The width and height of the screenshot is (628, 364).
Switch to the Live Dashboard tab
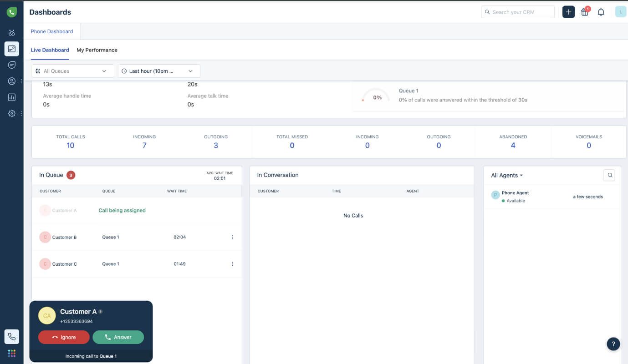[50, 50]
